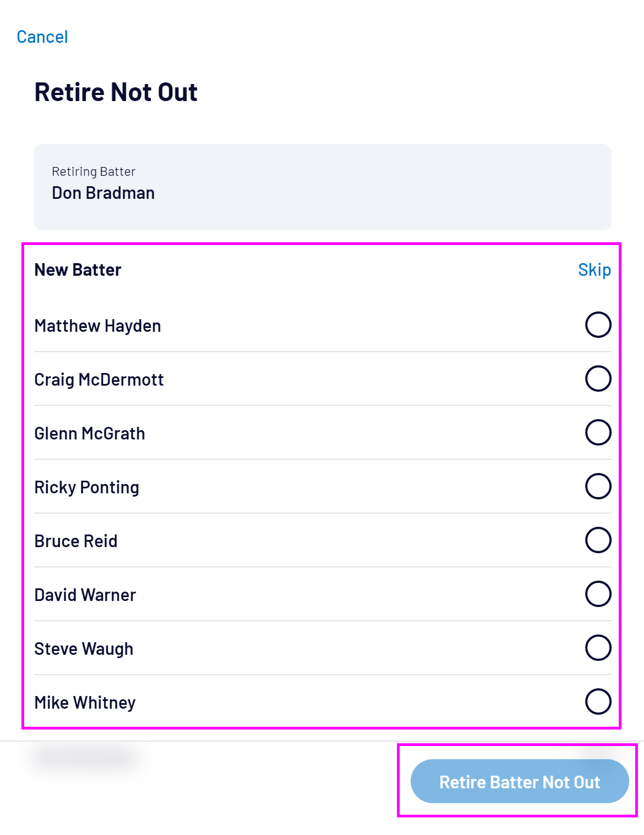Click the Retiring Batter Don Bradman card
The width and height of the screenshot is (644, 835).
click(322, 187)
